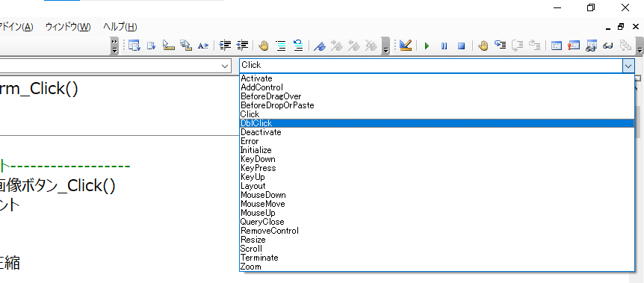The height and width of the screenshot is (283, 644).
Task: Pick Click in the dropdown list
Action: coord(437,114)
